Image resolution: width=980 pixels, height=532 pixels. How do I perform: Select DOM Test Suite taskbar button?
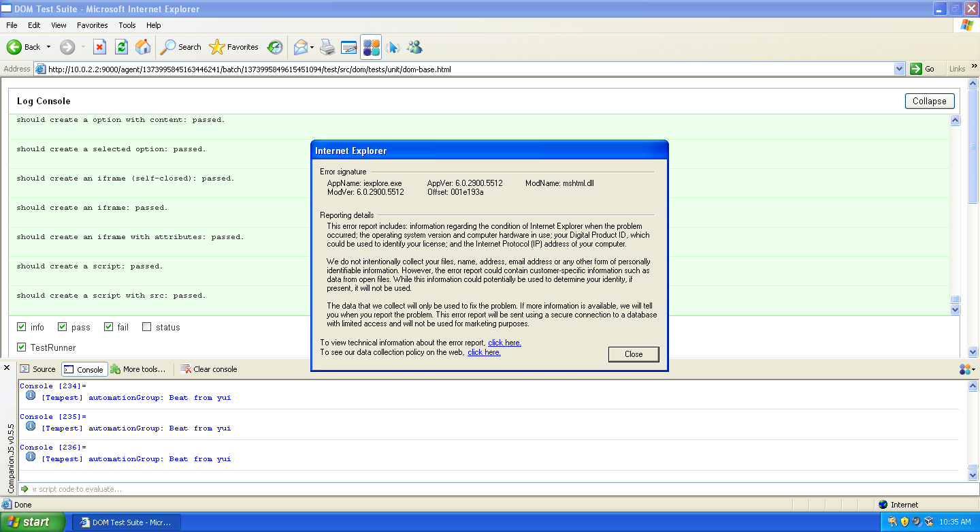point(127,522)
